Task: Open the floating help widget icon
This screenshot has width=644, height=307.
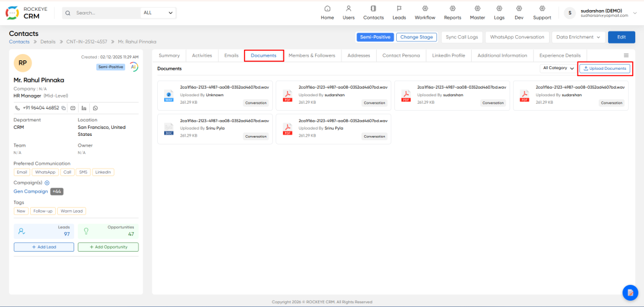Action: [630, 293]
